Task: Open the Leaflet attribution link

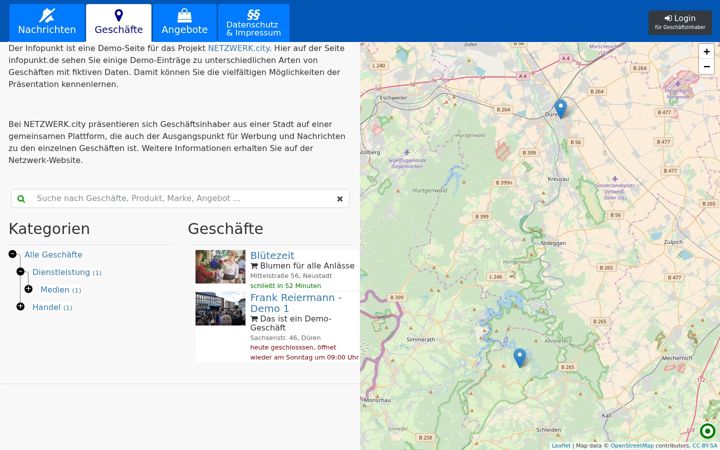Action: [561, 445]
